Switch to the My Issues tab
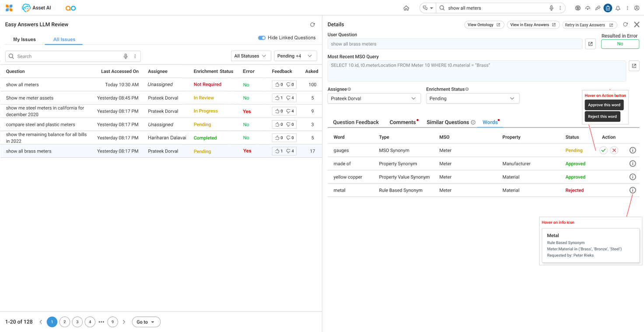Viewport: 644px width, 332px height. (24, 39)
